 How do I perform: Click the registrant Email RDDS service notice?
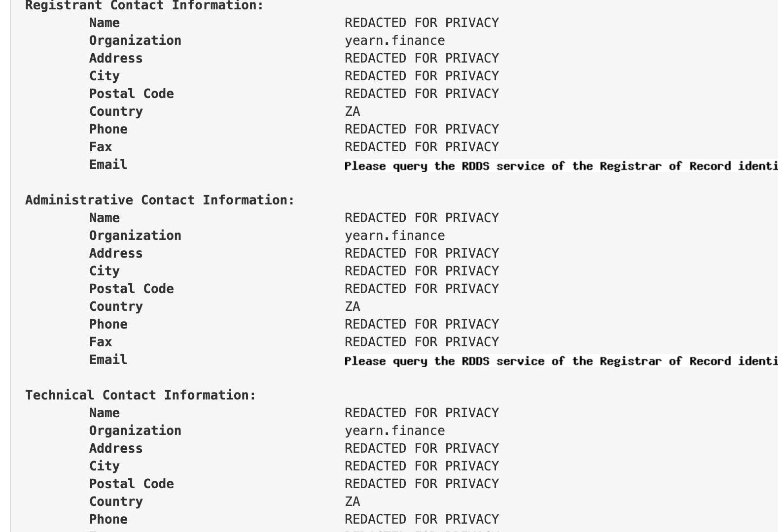coord(561,166)
